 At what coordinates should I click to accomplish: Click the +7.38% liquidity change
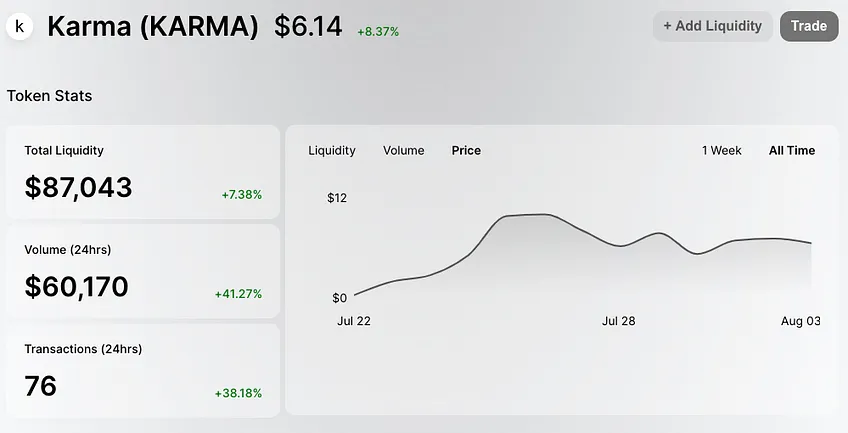tap(242, 195)
